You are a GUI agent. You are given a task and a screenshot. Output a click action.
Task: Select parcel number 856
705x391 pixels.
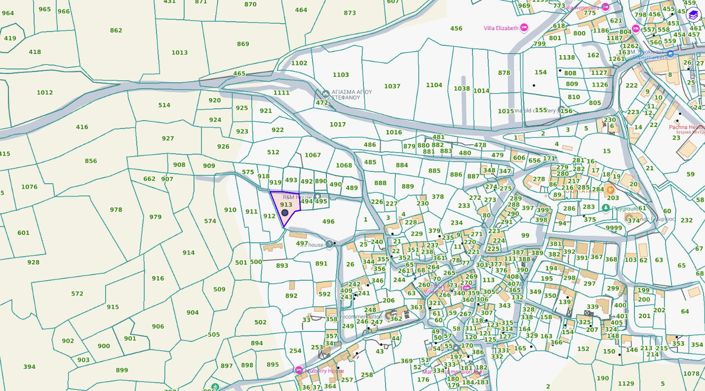(x=91, y=161)
